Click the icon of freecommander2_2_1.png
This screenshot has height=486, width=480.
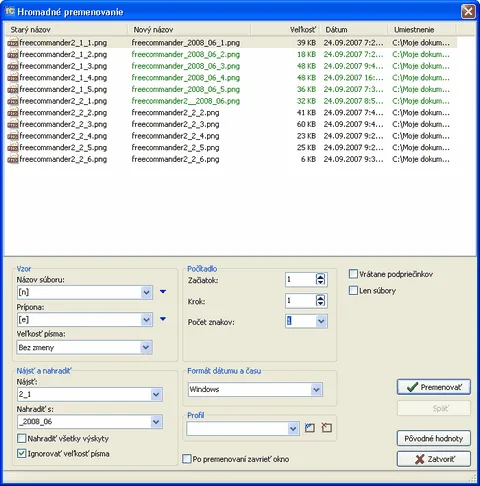click(x=13, y=101)
